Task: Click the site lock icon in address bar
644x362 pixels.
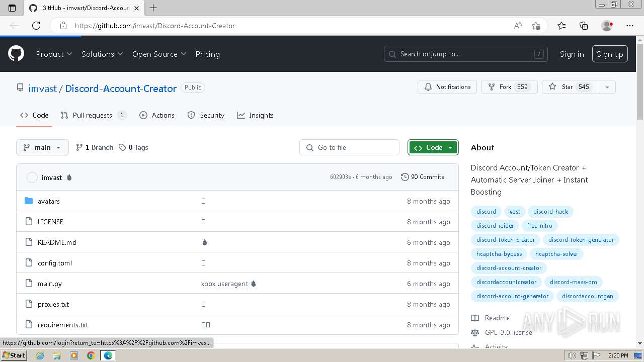Action: coord(63,26)
